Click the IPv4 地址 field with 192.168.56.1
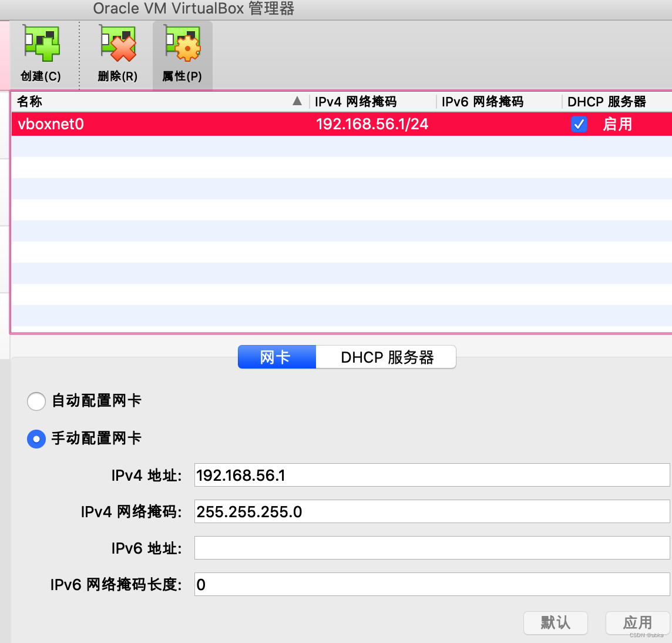Screen dimensions: 672x643 [x=432, y=475]
